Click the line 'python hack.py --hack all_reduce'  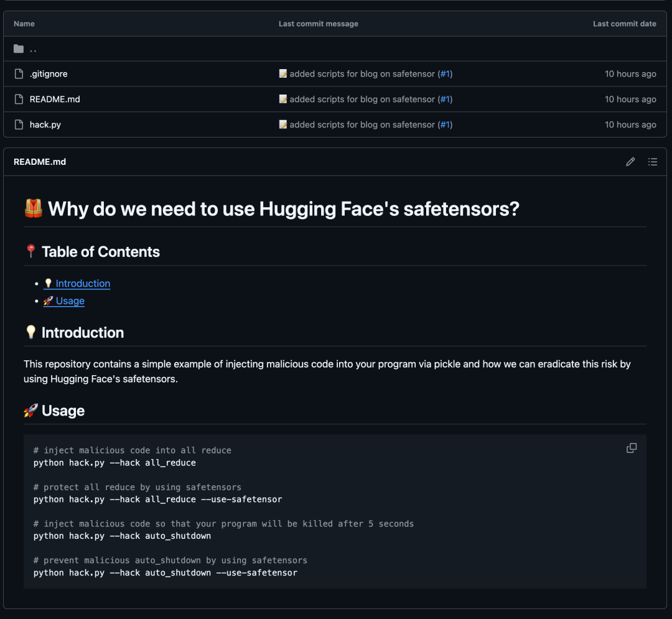coord(115,463)
